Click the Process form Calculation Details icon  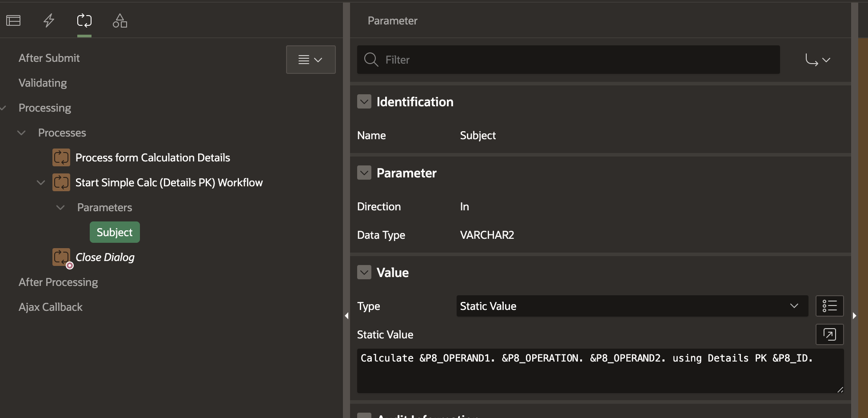[x=61, y=157]
